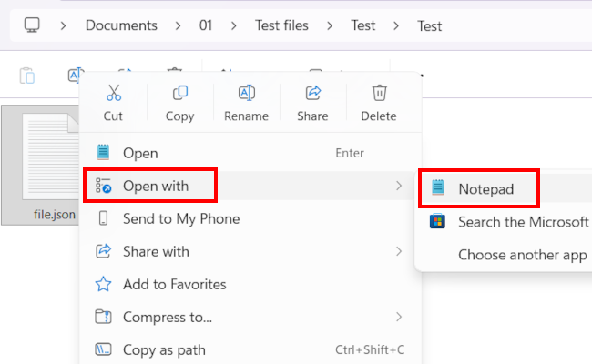Navigate to Test files breadcrumb

(x=281, y=25)
